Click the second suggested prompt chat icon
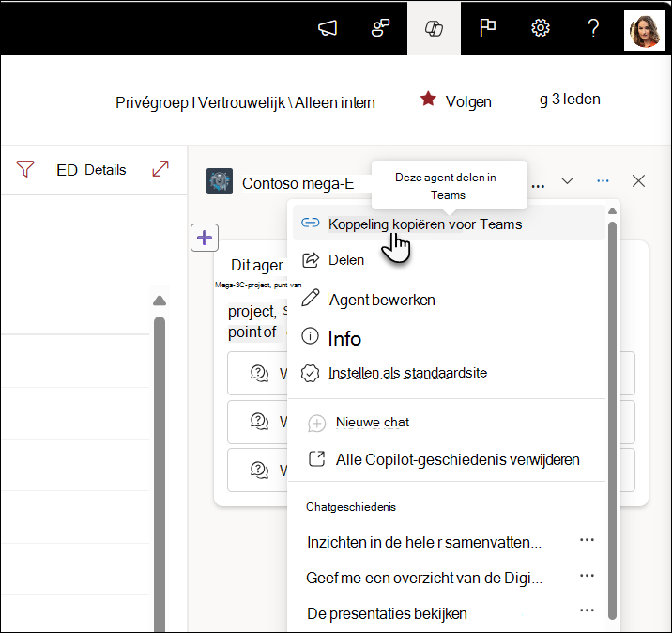This screenshot has width=672, height=633. 259,421
